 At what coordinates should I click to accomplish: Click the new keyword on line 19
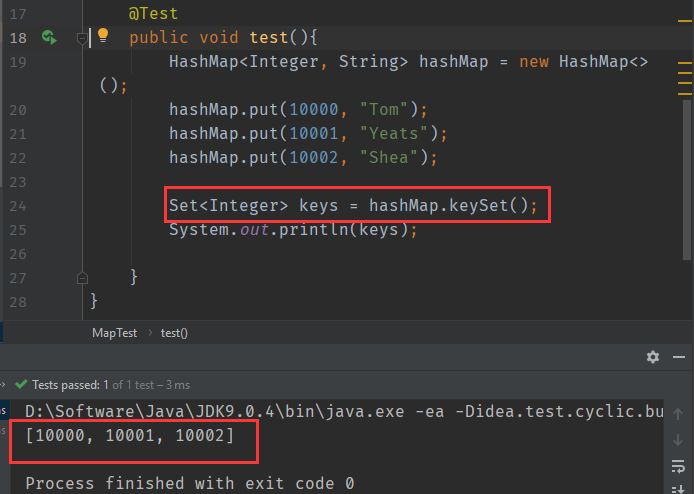coord(534,62)
